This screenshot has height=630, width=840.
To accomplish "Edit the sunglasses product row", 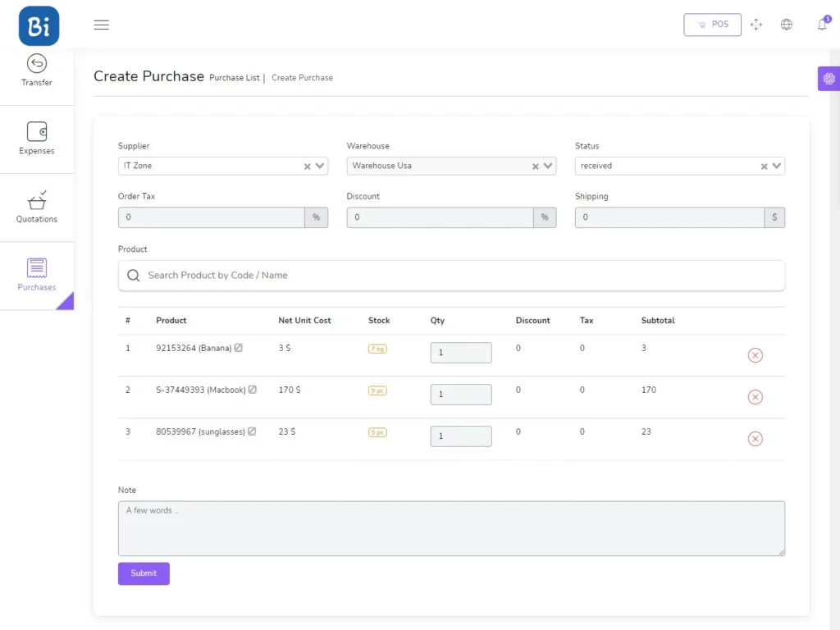I will pos(252,431).
